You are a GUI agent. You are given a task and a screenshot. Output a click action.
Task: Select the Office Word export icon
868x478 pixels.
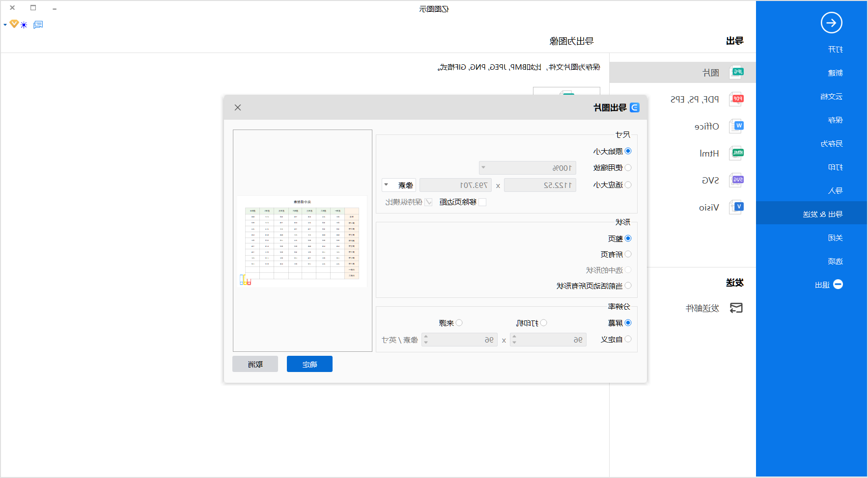click(x=736, y=126)
